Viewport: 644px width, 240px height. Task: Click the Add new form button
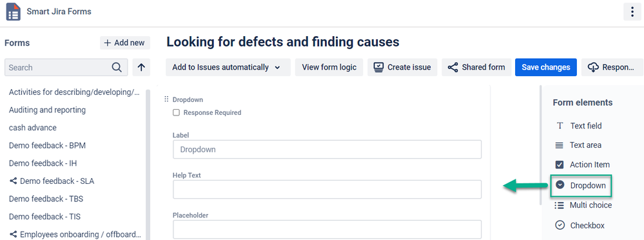tap(125, 43)
